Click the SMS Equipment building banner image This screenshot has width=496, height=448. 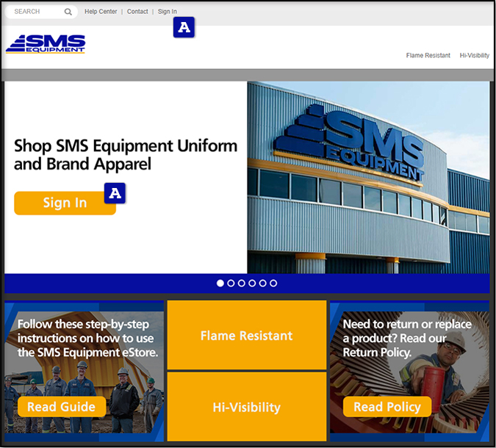(367, 176)
